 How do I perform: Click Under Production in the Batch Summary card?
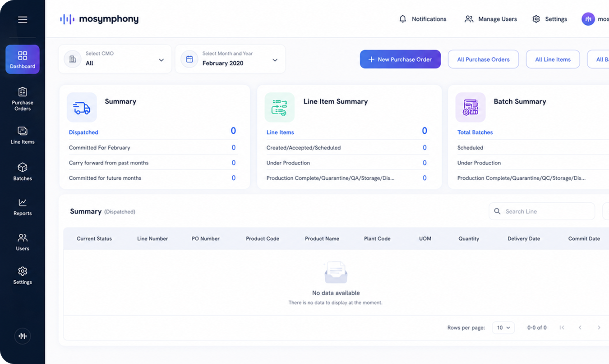pyautogui.click(x=479, y=163)
